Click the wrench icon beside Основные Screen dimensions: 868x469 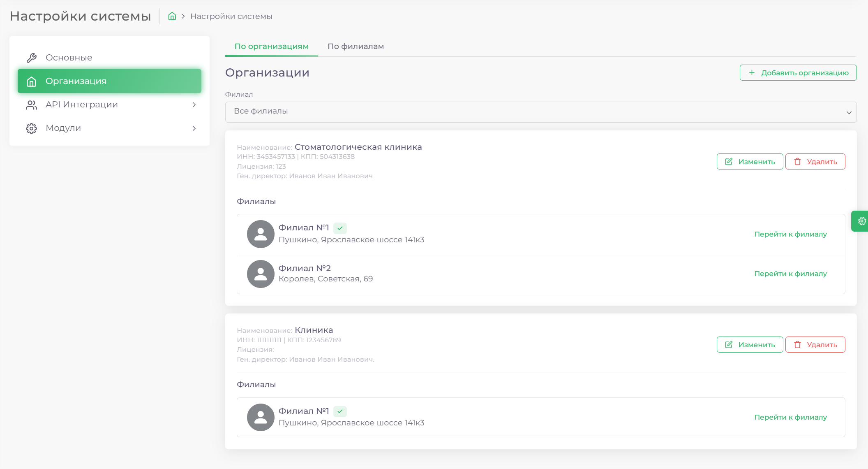pos(32,58)
